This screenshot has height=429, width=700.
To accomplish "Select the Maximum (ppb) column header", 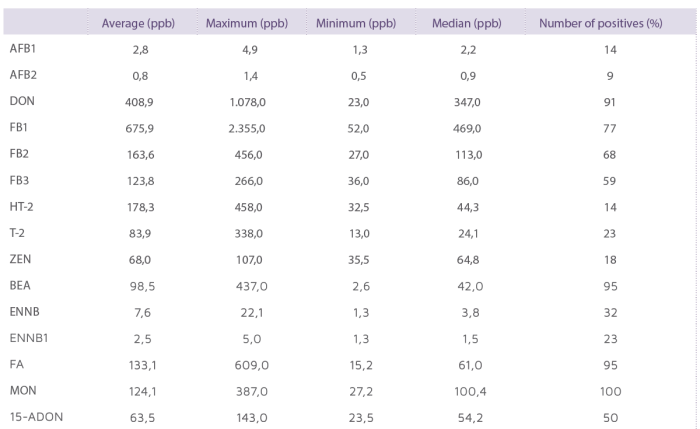I will click(x=247, y=23).
